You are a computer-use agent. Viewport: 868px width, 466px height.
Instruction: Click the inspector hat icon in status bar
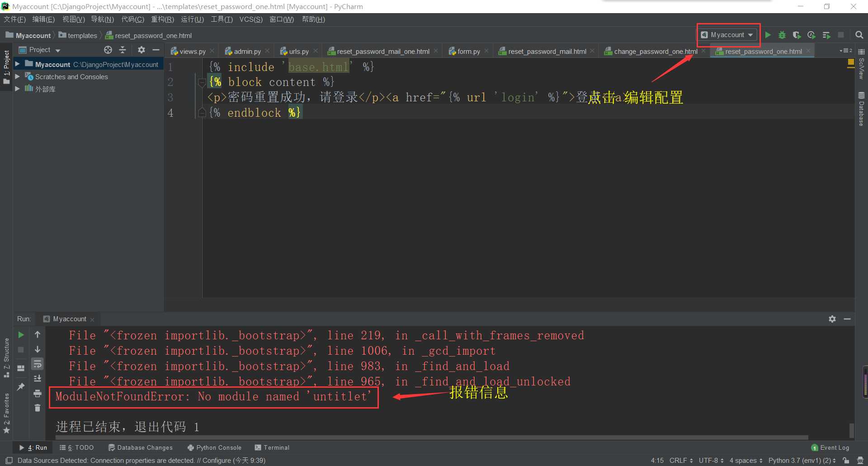[860, 460]
